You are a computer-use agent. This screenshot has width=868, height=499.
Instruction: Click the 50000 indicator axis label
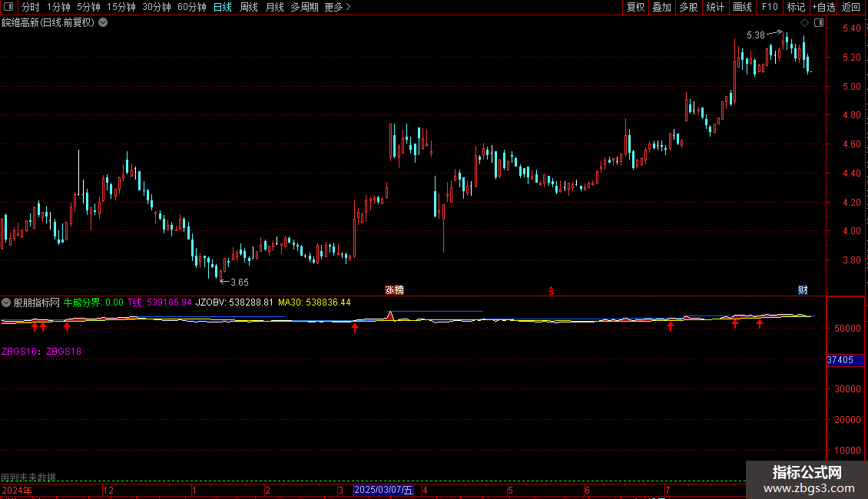coord(847,328)
